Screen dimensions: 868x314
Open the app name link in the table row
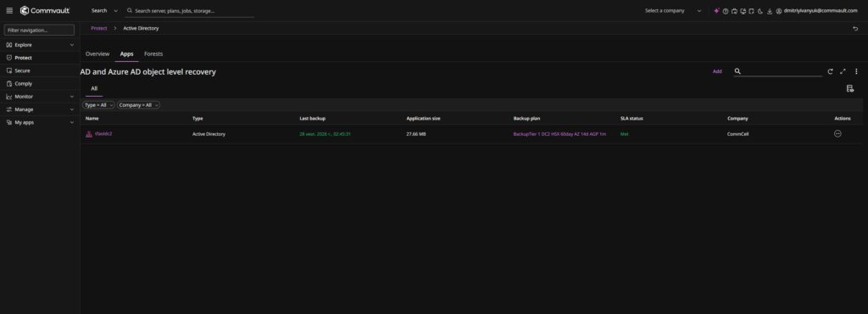point(103,133)
